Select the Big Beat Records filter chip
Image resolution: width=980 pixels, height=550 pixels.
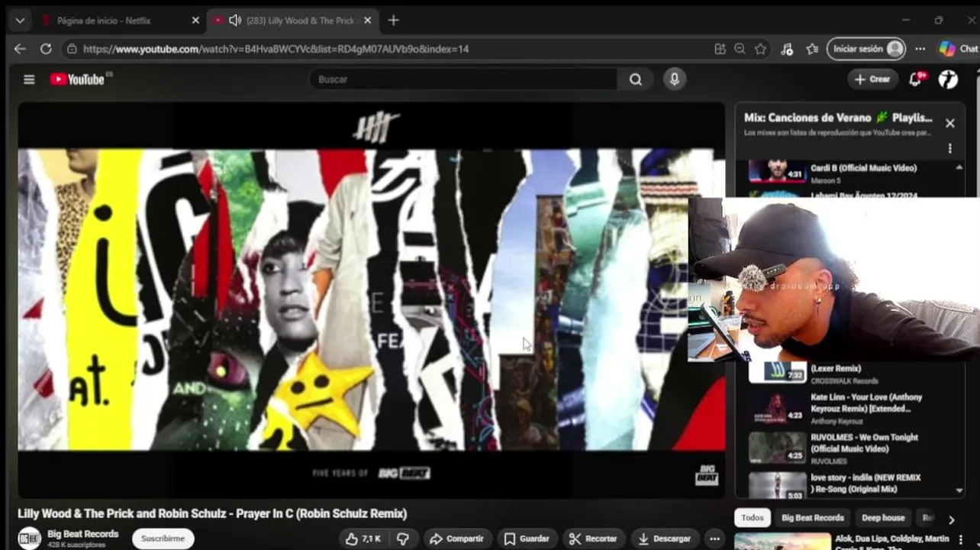tap(812, 518)
